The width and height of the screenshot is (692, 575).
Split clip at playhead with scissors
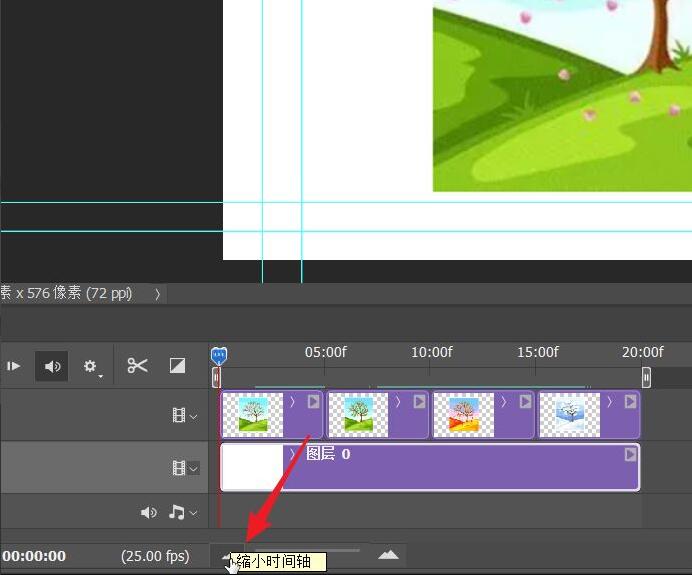137,366
